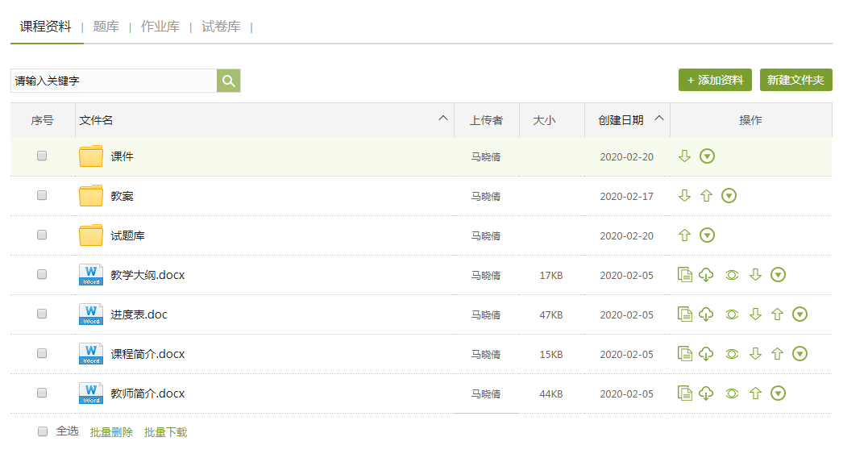868x458 pixels.
Task: Copy the 进度表.doc file
Action: click(685, 314)
